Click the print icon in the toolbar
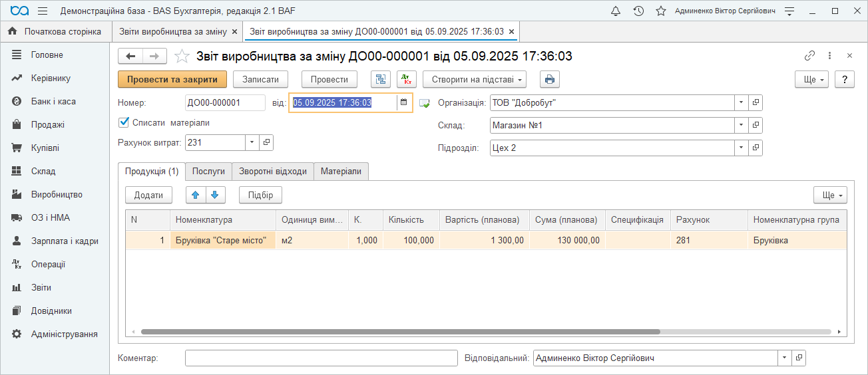The image size is (868, 375). point(549,79)
